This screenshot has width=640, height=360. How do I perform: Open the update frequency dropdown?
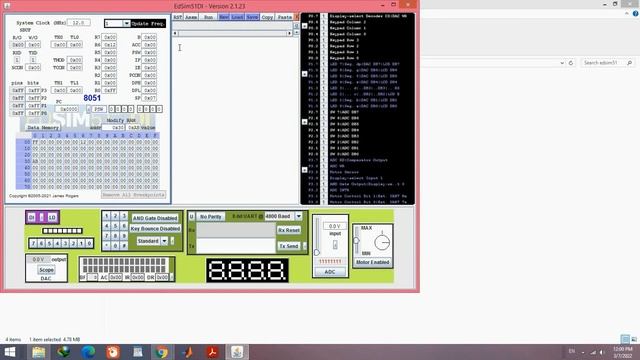tap(126, 23)
